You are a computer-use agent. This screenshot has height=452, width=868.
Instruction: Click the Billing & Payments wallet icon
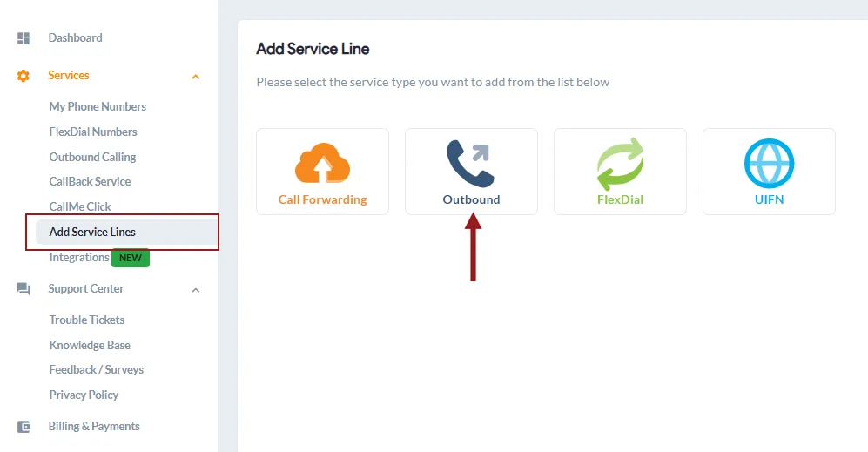24,427
